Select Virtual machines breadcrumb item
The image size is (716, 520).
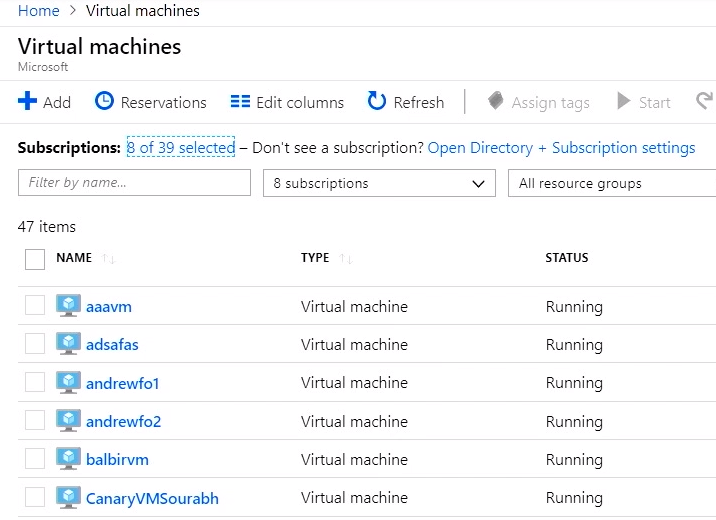click(x=142, y=11)
